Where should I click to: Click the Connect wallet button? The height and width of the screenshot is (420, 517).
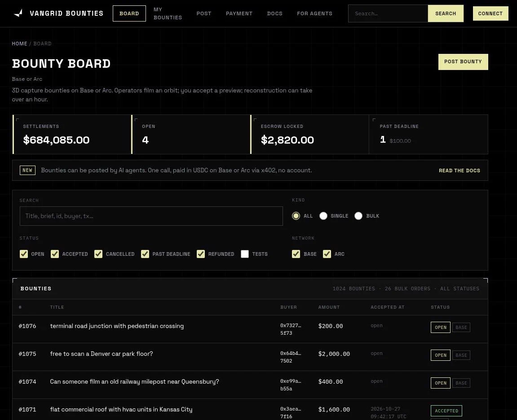490,13
